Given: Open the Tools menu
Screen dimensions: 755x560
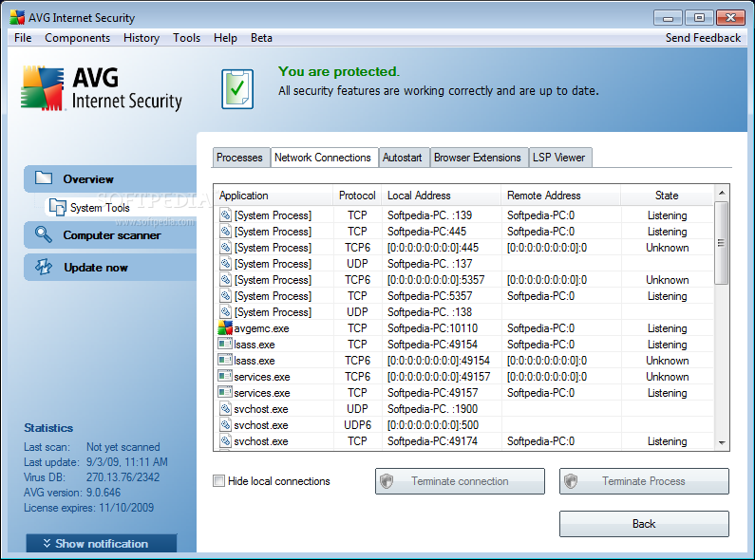Looking at the screenshot, I should pos(186,38).
